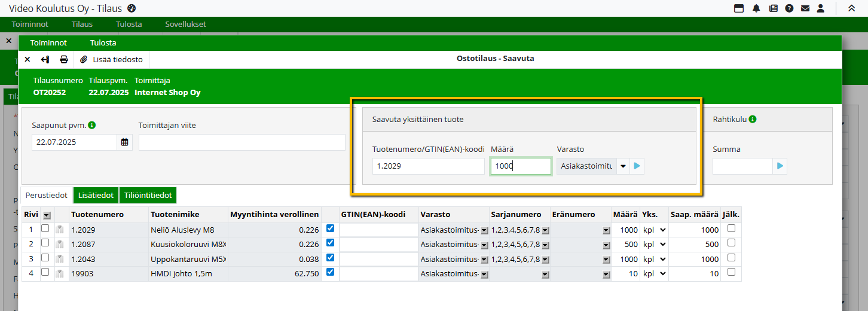Tick the row 1 selection checkbox
This screenshot has height=311, width=868.
point(45,228)
